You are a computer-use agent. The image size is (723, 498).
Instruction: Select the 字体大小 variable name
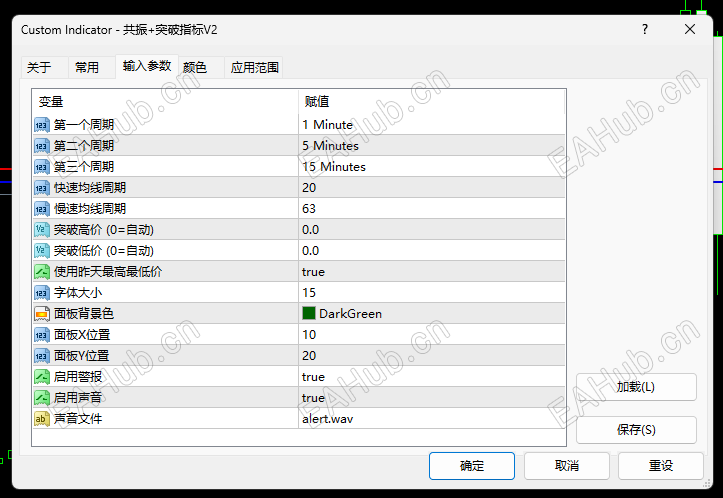[x=78, y=293]
